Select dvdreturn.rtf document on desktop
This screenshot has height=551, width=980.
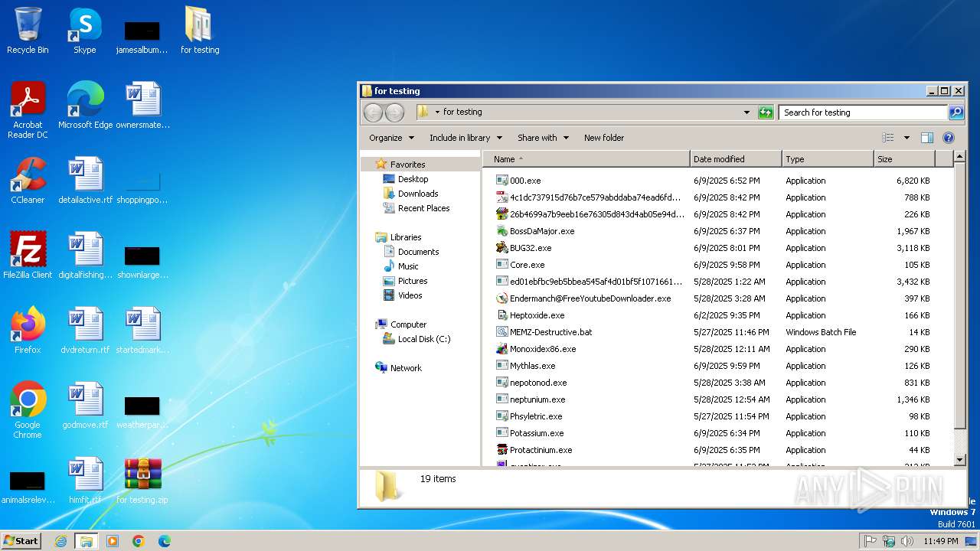tap(85, 331)
